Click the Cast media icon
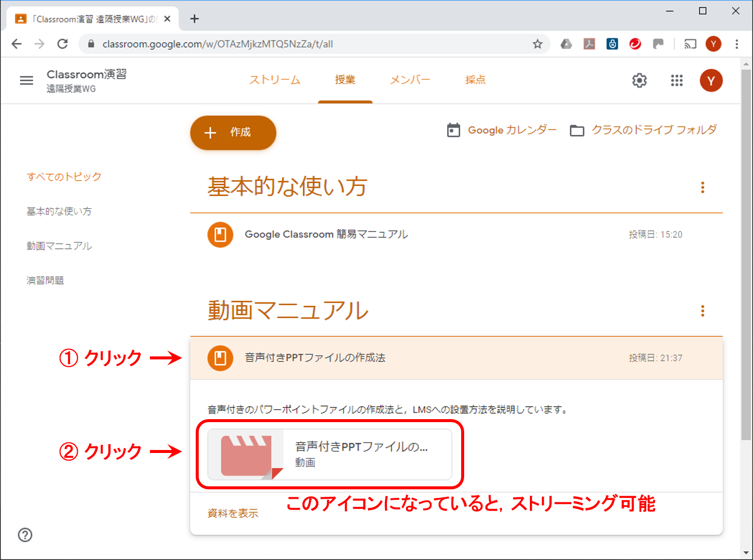The height and width of the screenshot is (560, 753). pos(690,44)
